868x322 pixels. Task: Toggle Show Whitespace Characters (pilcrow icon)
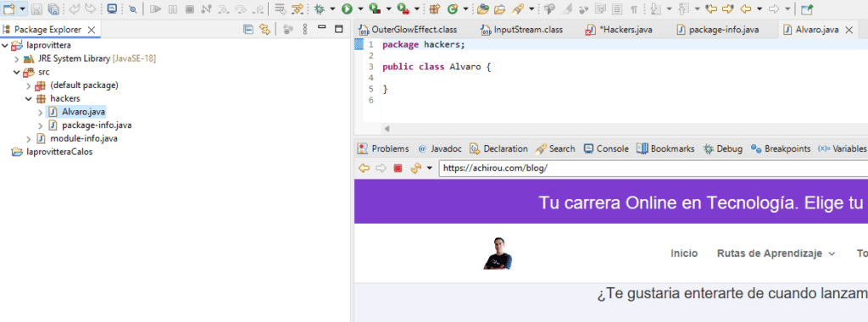[x=634, y=8]
